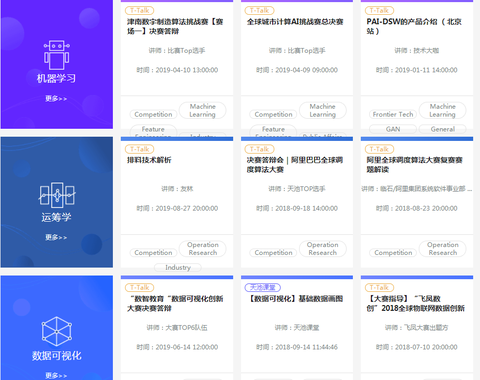Click T-Talk badge on 津南数字制造 card

point(140,11)
